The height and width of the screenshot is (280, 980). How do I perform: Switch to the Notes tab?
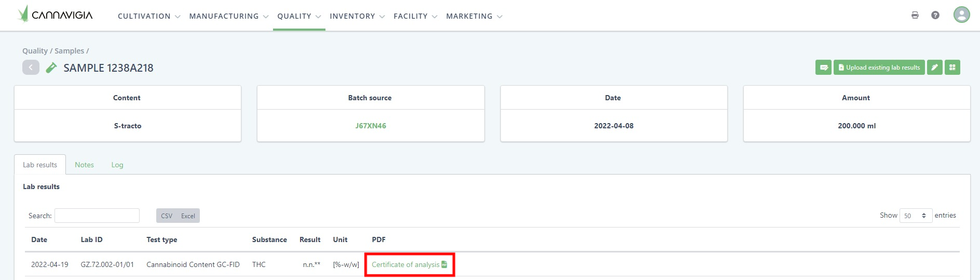click(84, 165)
